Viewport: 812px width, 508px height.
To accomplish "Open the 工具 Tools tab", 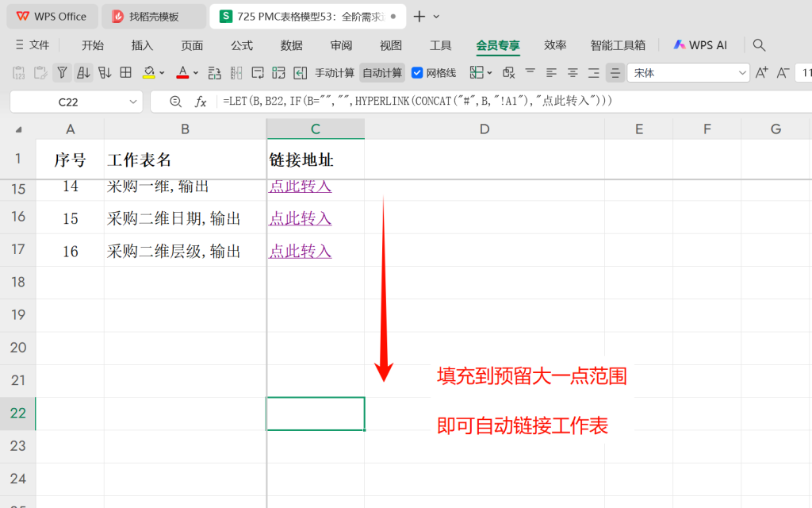I will (441, 45).
